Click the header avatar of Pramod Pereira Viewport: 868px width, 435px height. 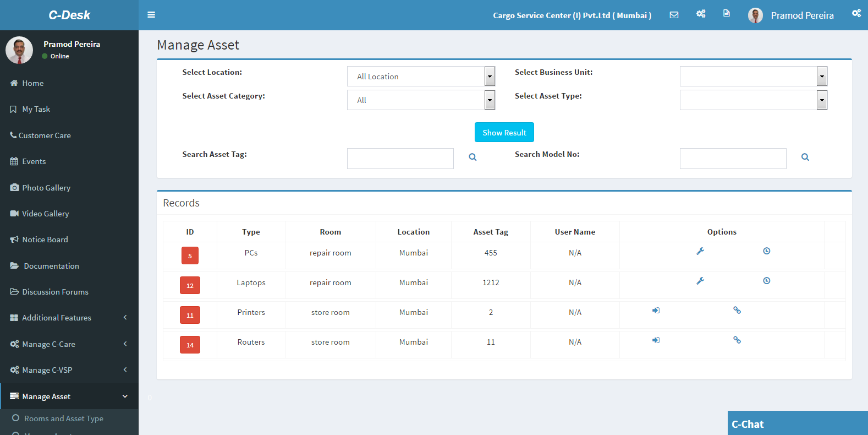[x=755, y=15]
